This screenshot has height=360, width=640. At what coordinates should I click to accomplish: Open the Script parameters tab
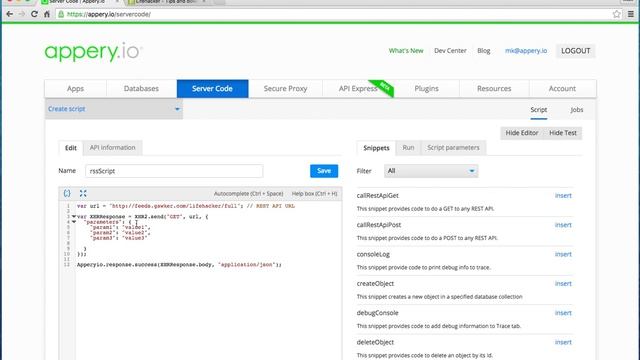click(453, 148)
